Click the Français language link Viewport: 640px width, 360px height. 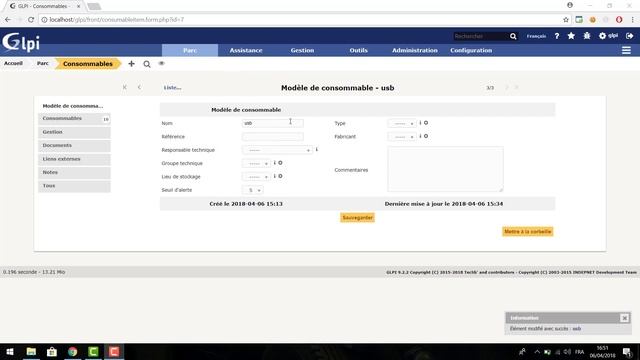(x=536, y=36)
